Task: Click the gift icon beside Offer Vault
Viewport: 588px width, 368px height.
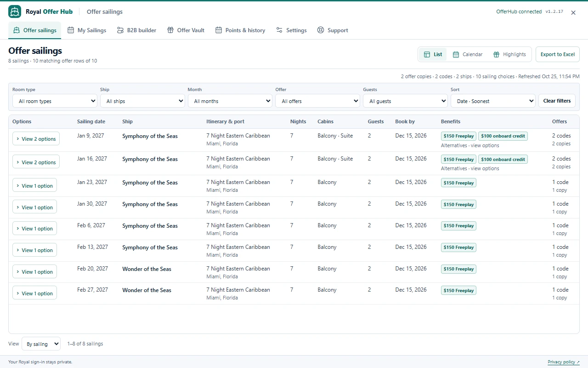Action: [x=170, y=30]
